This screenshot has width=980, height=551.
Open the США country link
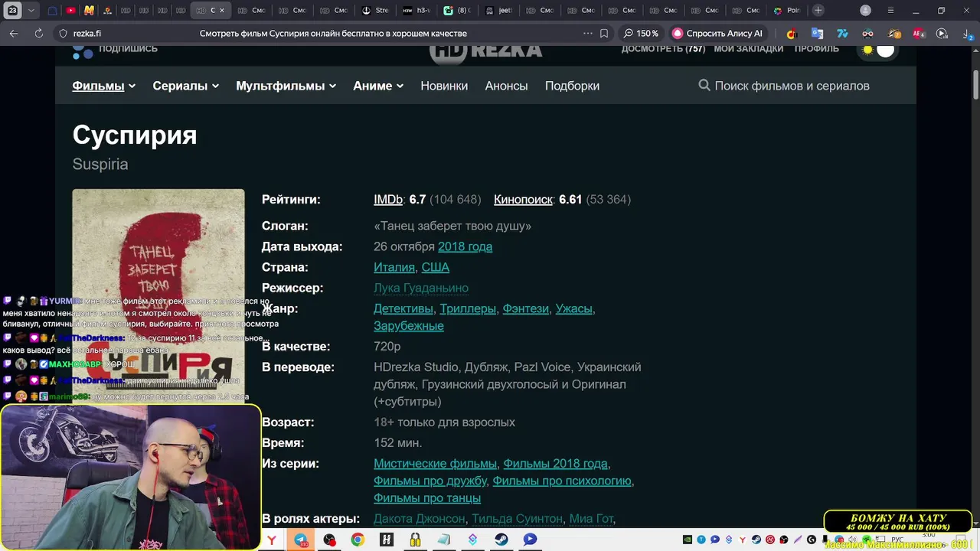click(x=435, y=268)
